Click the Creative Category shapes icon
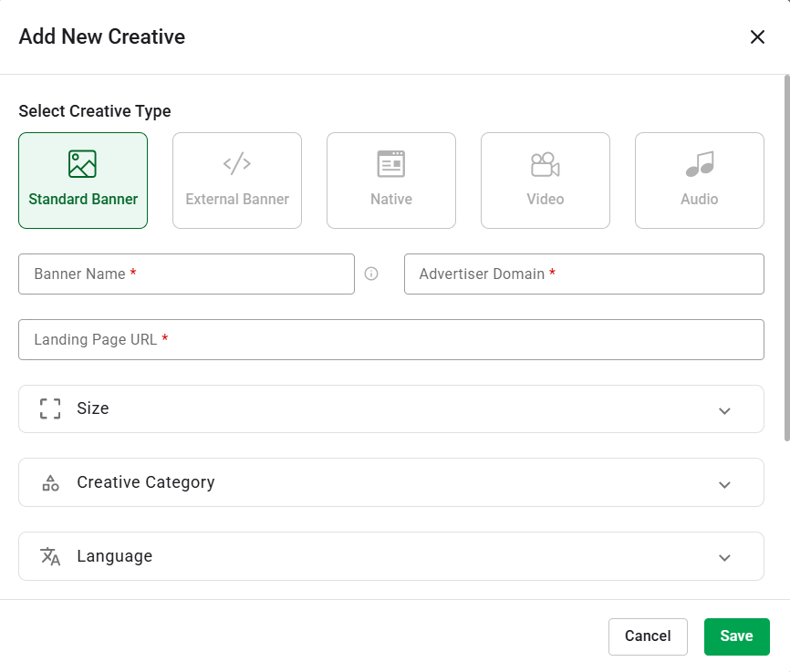This screenshot has width=790, height=672. (x=50, y=483)
